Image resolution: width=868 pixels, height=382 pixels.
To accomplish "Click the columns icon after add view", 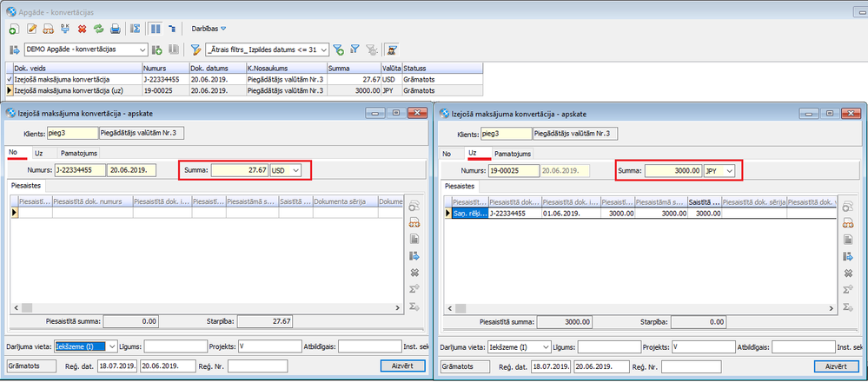I will [x=174, y=49].
